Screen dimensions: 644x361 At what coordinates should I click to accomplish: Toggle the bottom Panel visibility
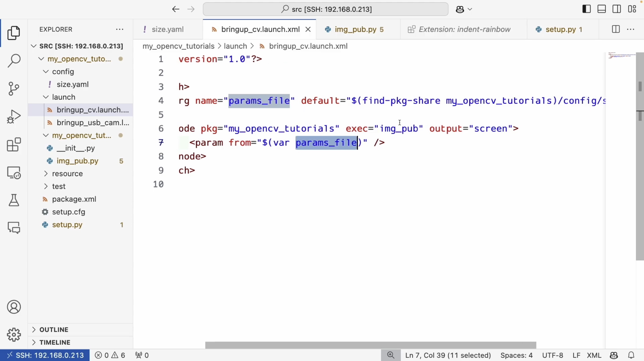coord(602,9)
